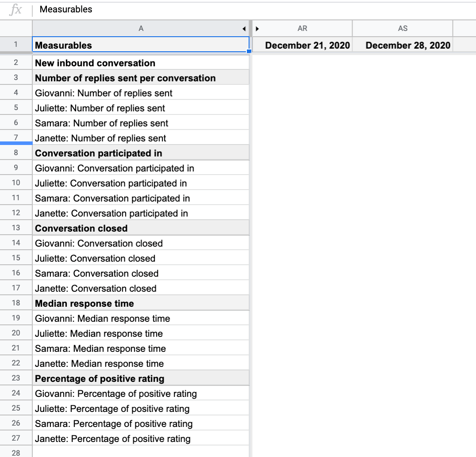Expand hidden columns using left arrow in column A
The image size is (476, 457).
[x=244, y=29]
